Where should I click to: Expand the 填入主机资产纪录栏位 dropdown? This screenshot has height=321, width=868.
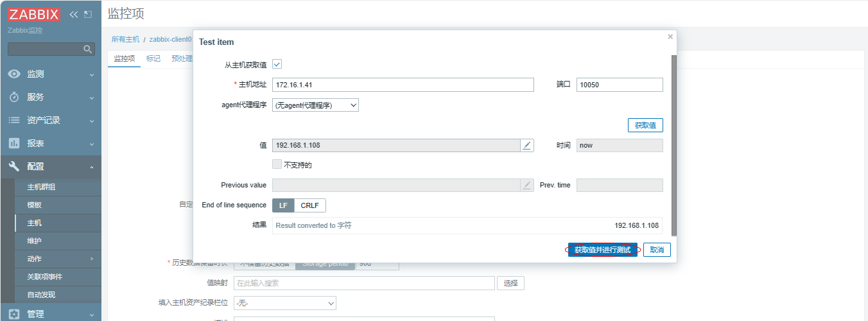285,303
